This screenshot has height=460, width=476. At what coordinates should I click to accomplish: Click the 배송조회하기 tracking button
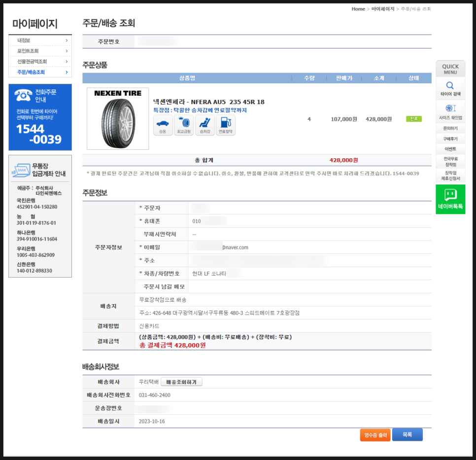coord(181,382)
